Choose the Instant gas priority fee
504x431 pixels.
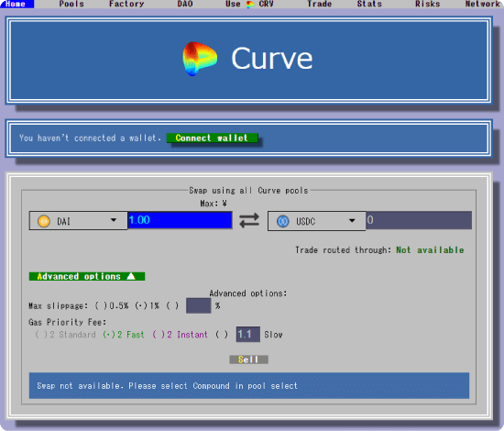pos(159,335)
